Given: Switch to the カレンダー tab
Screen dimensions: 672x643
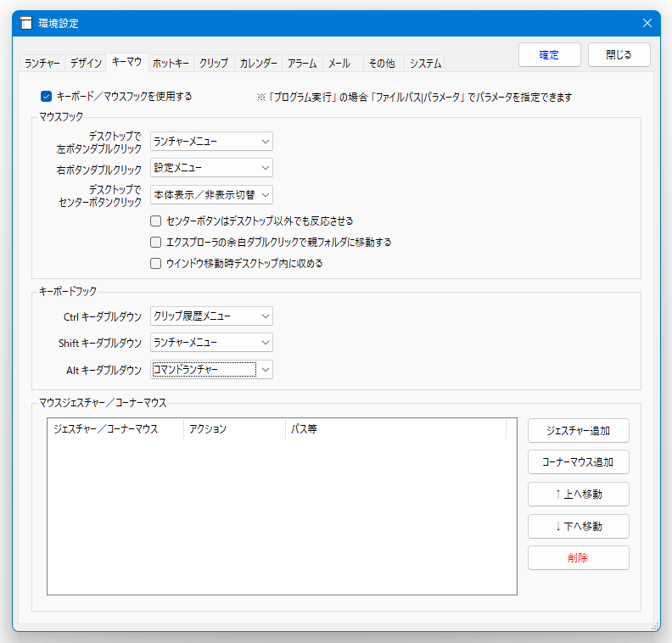Looking at the screenshot, I should tap(259, 64).
